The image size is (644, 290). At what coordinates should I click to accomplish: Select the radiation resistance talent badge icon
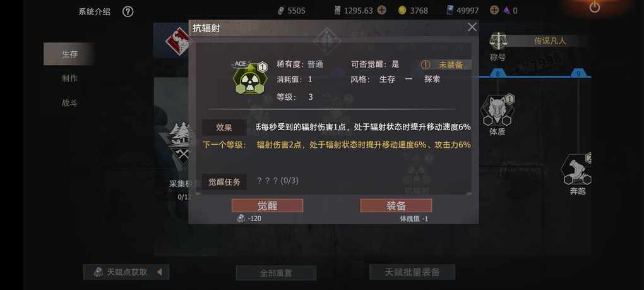[x=250, y=78]
